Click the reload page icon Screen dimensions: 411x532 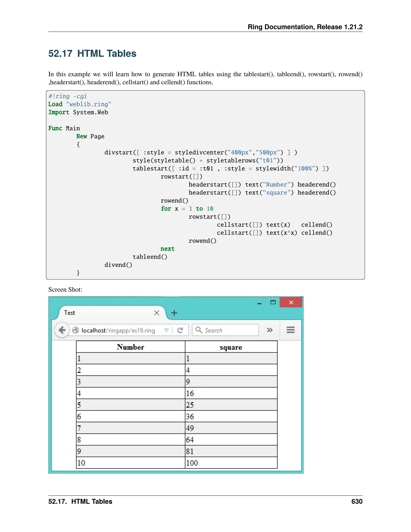pos(180,330)
